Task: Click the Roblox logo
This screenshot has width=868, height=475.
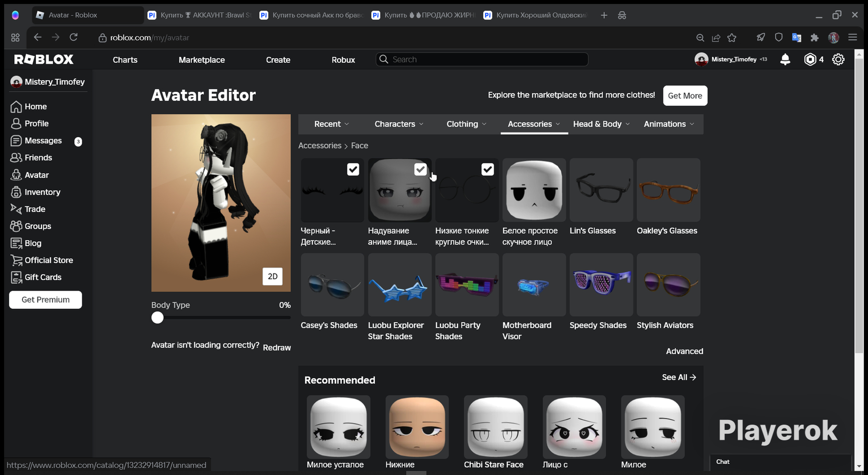Action: click(x=44, y=59)
